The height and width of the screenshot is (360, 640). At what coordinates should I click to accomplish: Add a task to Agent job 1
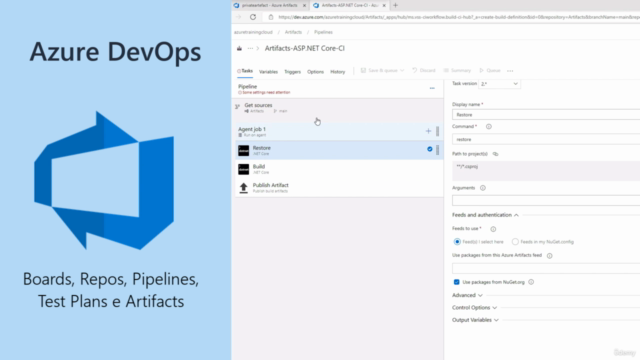pos(428,131)
